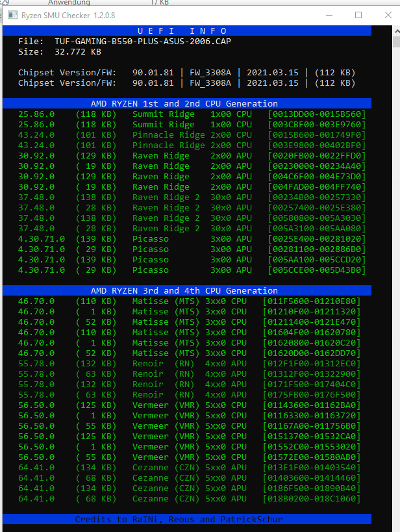
Task: Click address [00230000-00234A40]
Action: click(317, 166)
